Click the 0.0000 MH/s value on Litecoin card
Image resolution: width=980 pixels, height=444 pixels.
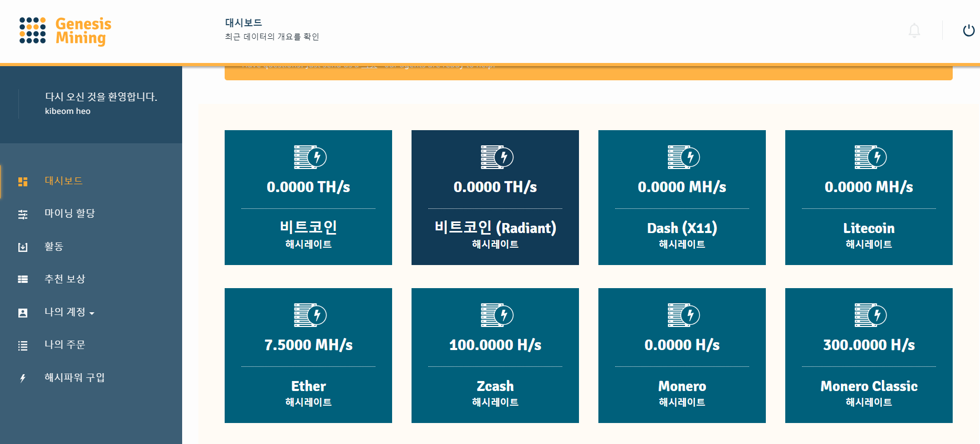point(869,187)
